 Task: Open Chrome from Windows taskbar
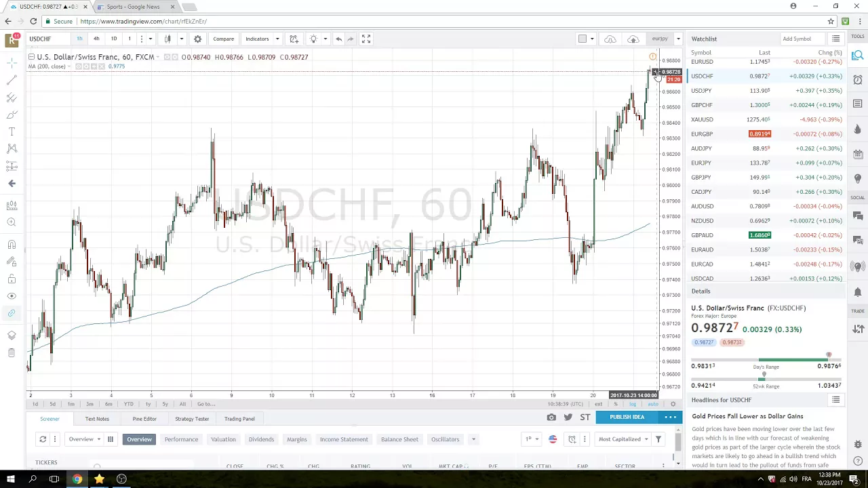point(77,479)
